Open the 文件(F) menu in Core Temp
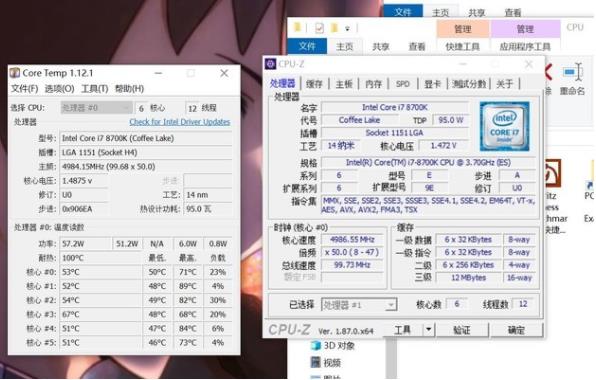 [24, 89]
